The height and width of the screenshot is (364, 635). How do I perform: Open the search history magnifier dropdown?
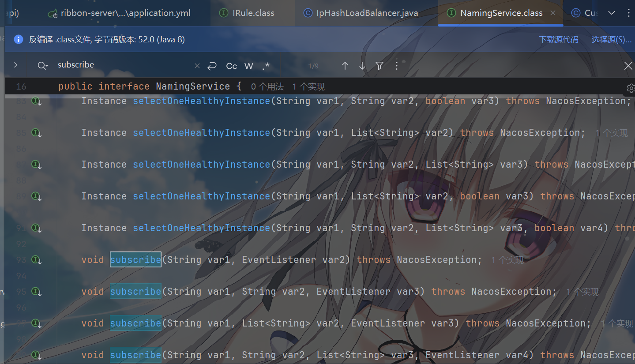[x=43, y=66]
